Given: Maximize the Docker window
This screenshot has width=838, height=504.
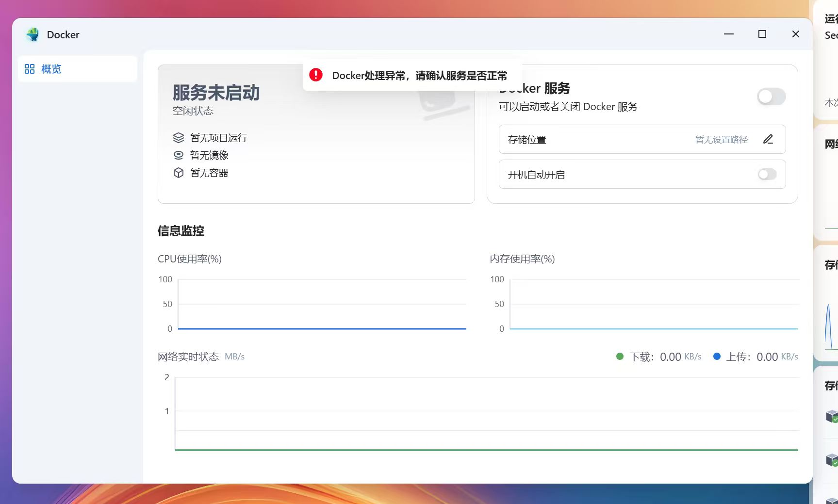Looking at the screenshot, I should click(x=762, y=34).
